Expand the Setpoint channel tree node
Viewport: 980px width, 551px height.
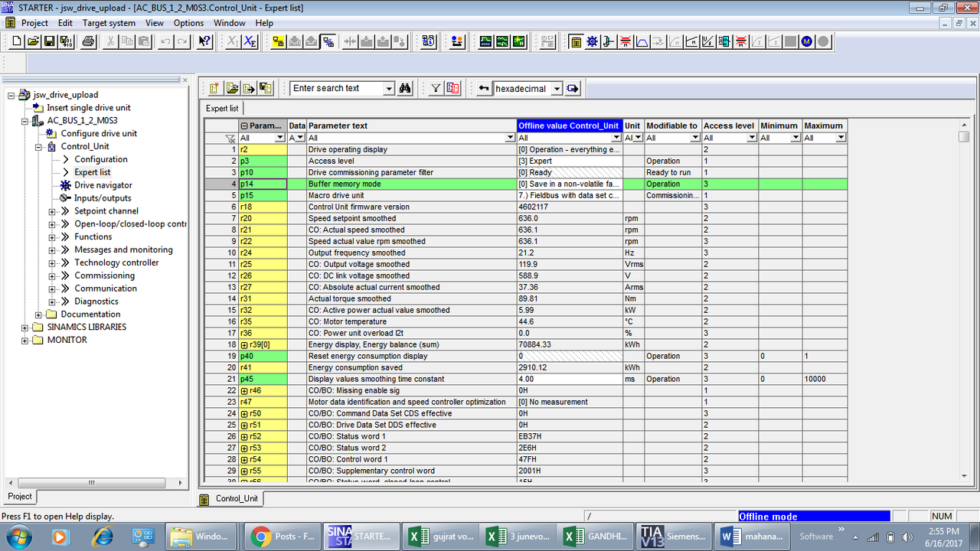52,211
